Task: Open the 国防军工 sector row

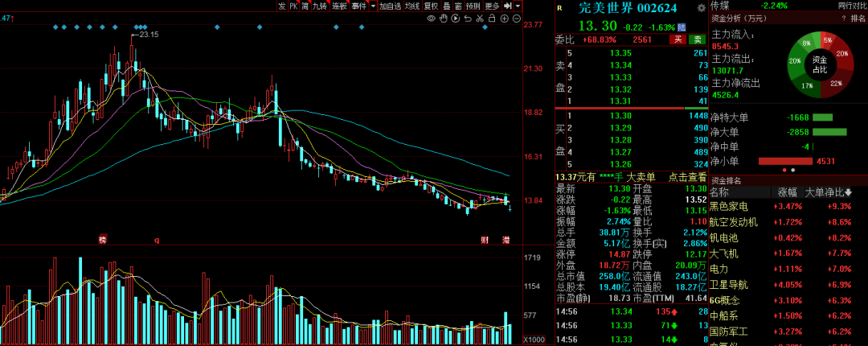Action: (x=788, y=332)
